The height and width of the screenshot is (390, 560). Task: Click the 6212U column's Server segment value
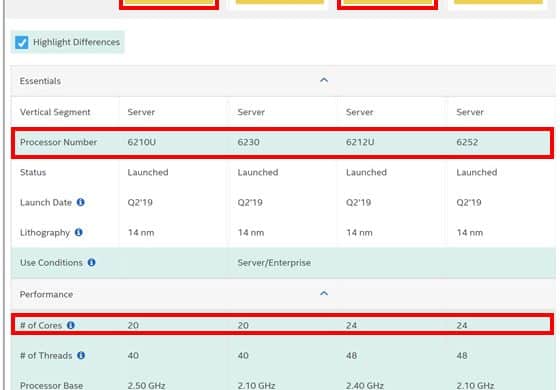(x=359, y=112)
